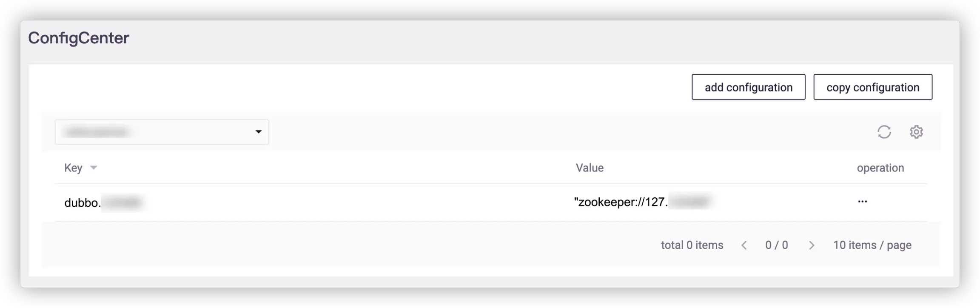Click the Value column header
Screen dimensions: 980x308
point(590,168)
